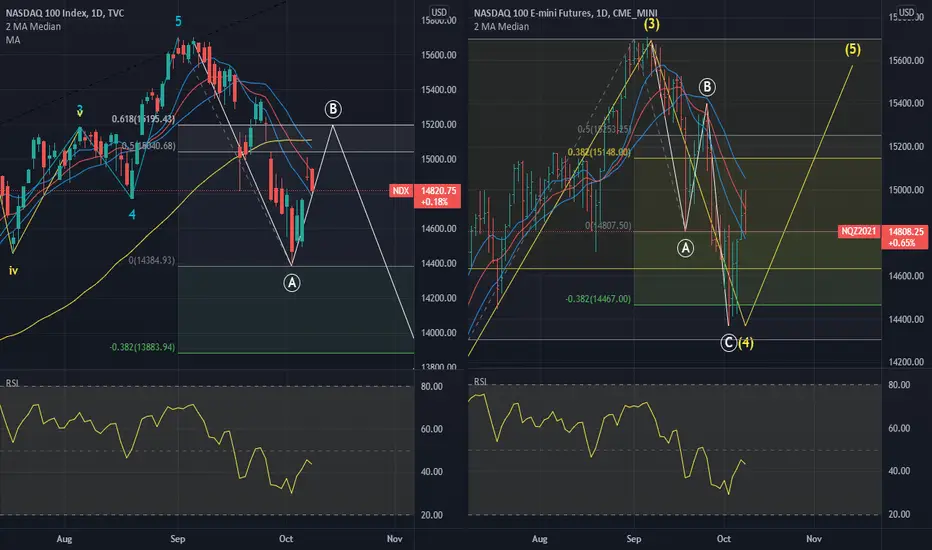
Task: Click Fib level 0.382(15148.00) label
Action: (599, 152)
